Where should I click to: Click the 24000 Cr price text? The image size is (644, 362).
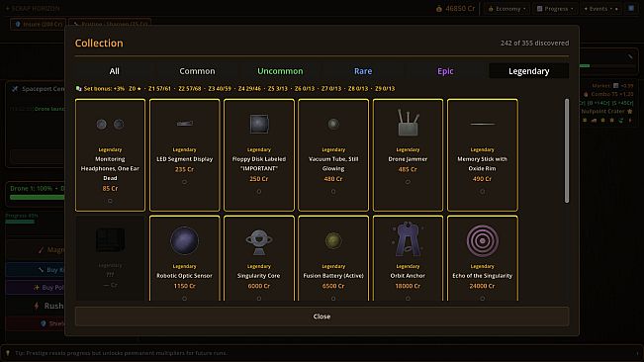482,286
